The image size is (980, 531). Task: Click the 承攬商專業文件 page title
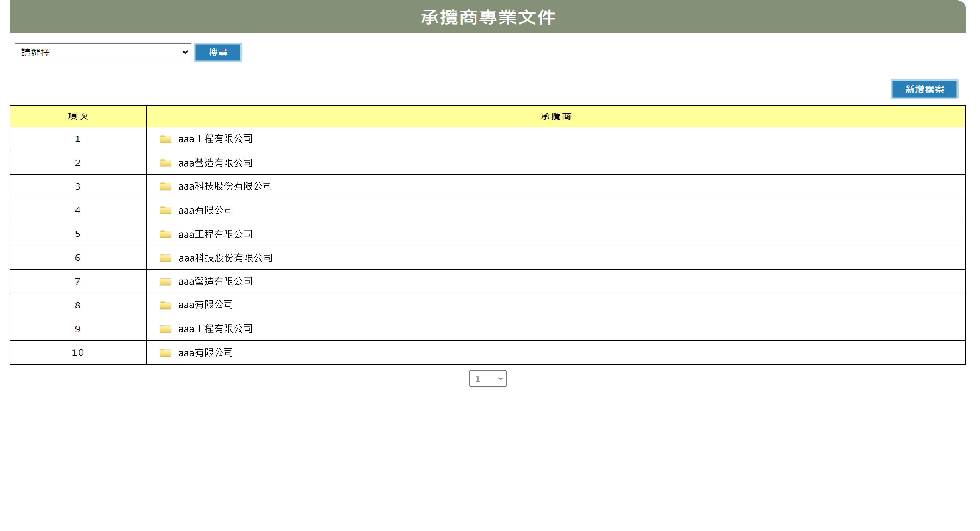point(488,17)
